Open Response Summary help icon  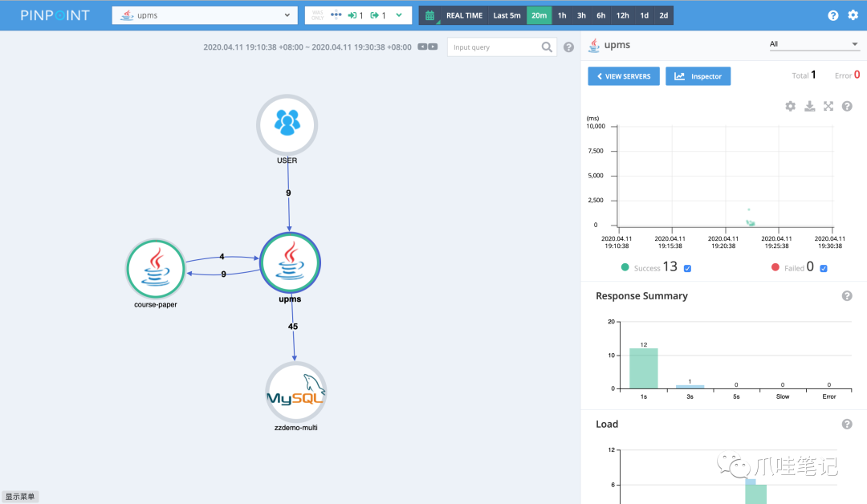click(847, 296)
